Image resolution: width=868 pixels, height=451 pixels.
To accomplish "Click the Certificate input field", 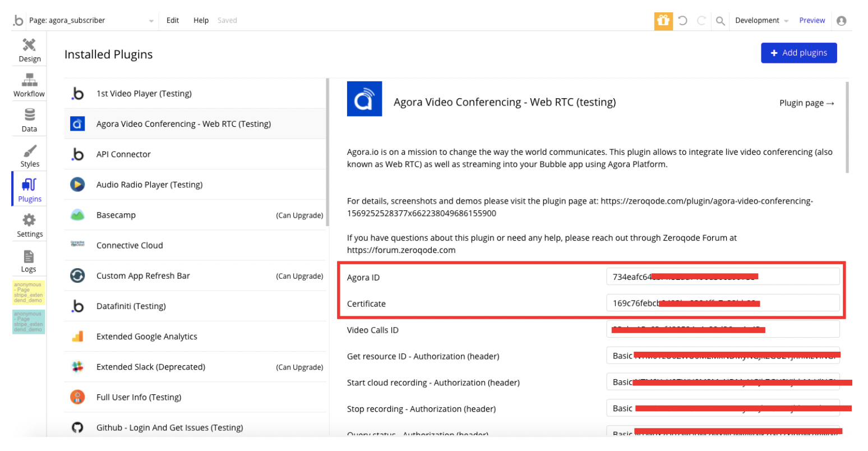I will [723, 303].
